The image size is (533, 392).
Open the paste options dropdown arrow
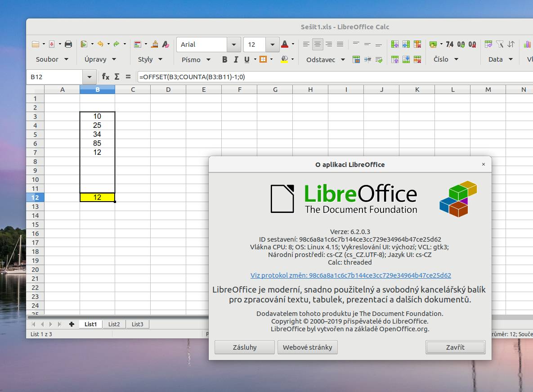[x=92, y=44]
